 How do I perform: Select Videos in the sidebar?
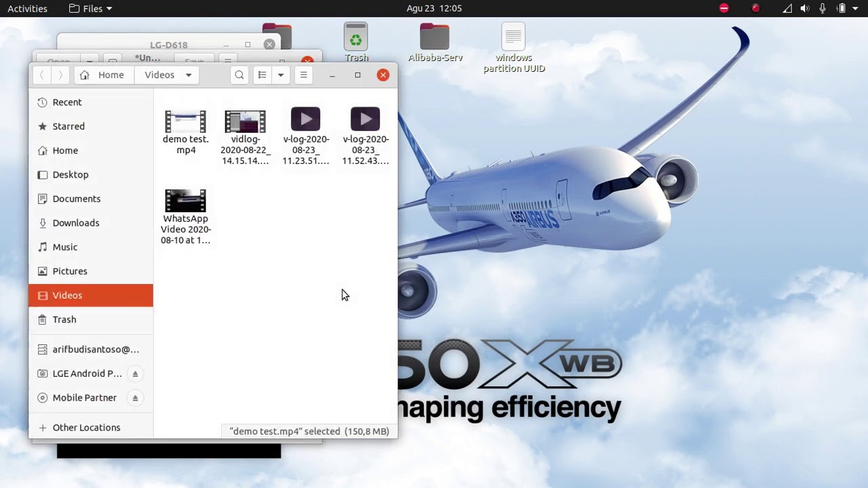click(x=91, y=296)
